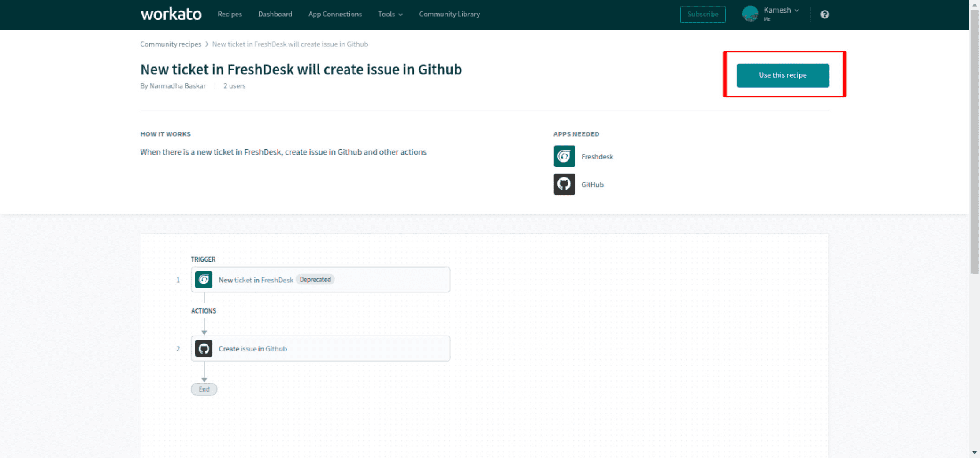Select the GitHub icon in action step

(204, 349)
